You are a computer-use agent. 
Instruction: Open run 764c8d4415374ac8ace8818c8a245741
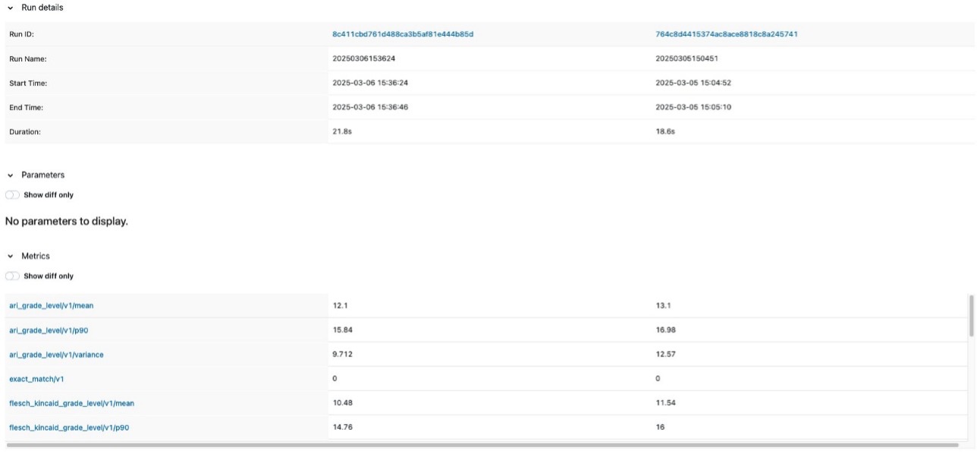tap(727, 34)
